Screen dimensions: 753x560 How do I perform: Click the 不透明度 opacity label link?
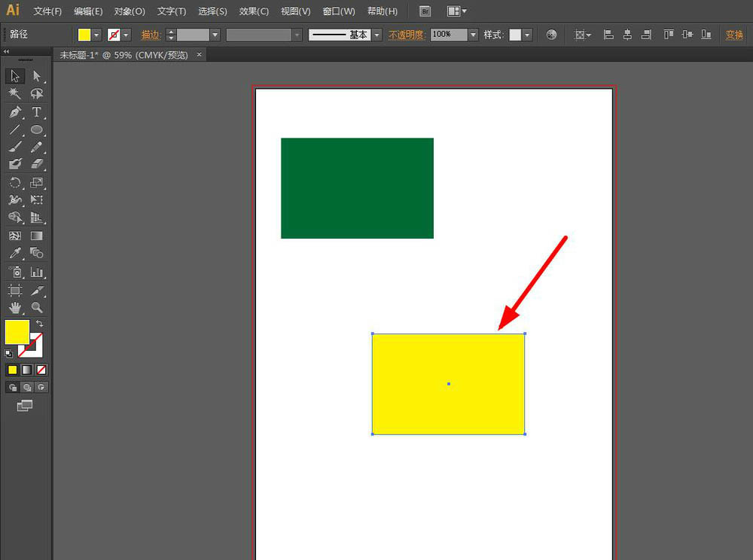407,35
